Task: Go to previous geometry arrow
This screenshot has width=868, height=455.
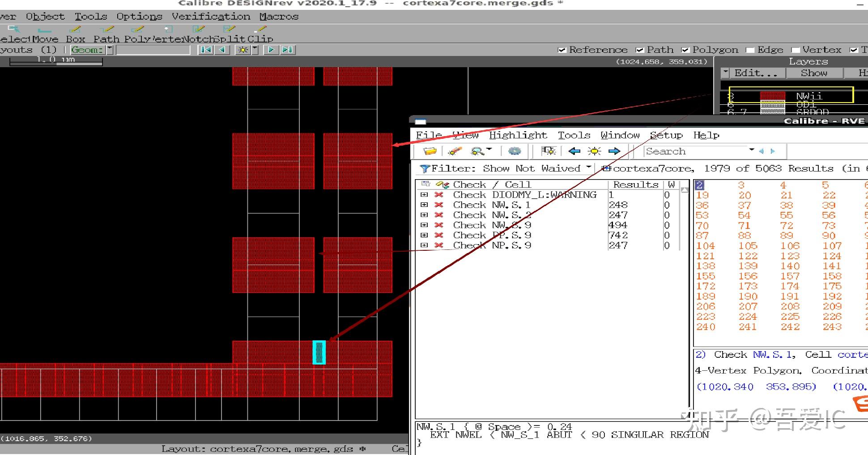Action: [x=222, y=50]
